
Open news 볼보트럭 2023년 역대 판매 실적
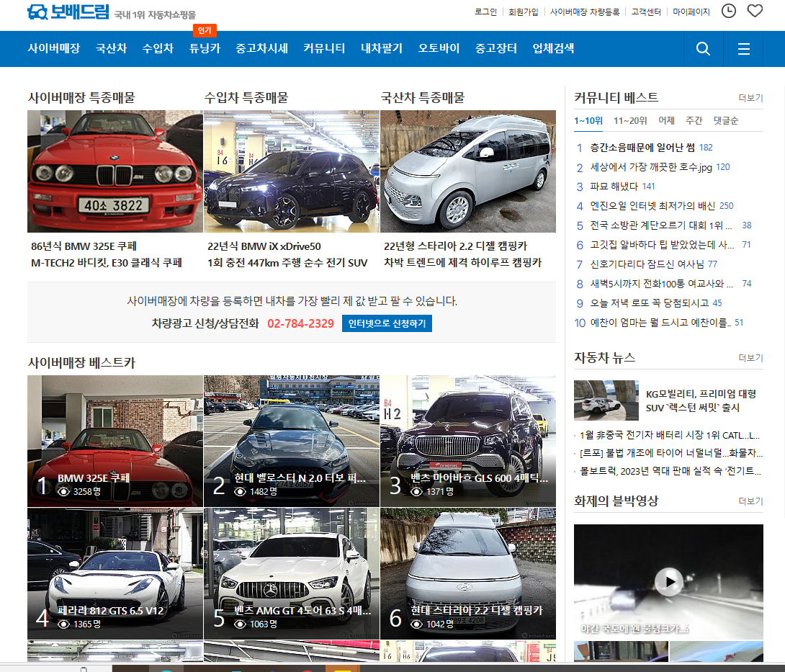(x=670, y=471)
